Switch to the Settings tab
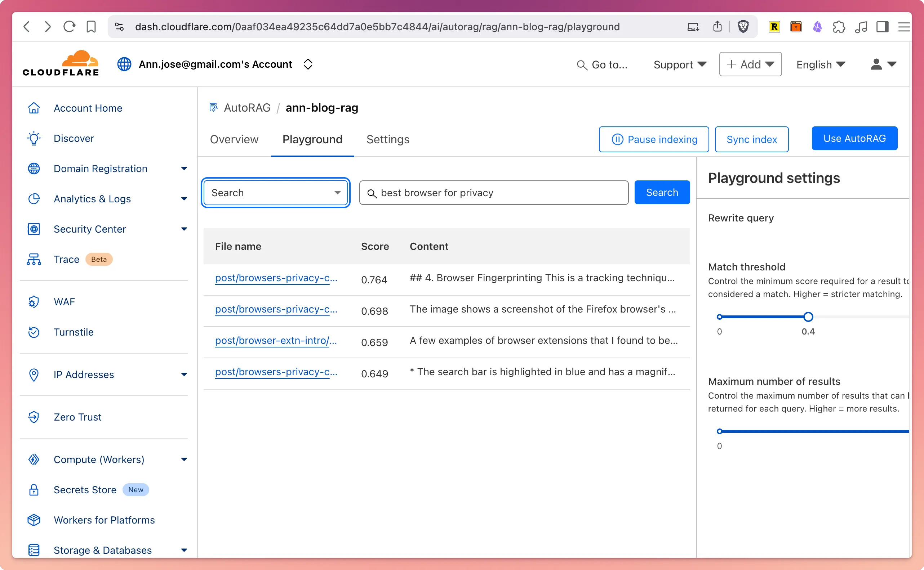 [x=387, y=139]
